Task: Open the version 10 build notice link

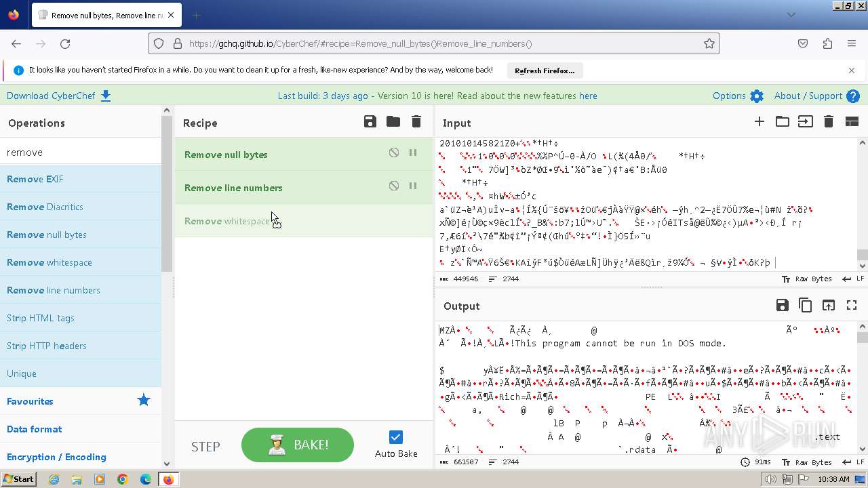Action: click(437, 96)
